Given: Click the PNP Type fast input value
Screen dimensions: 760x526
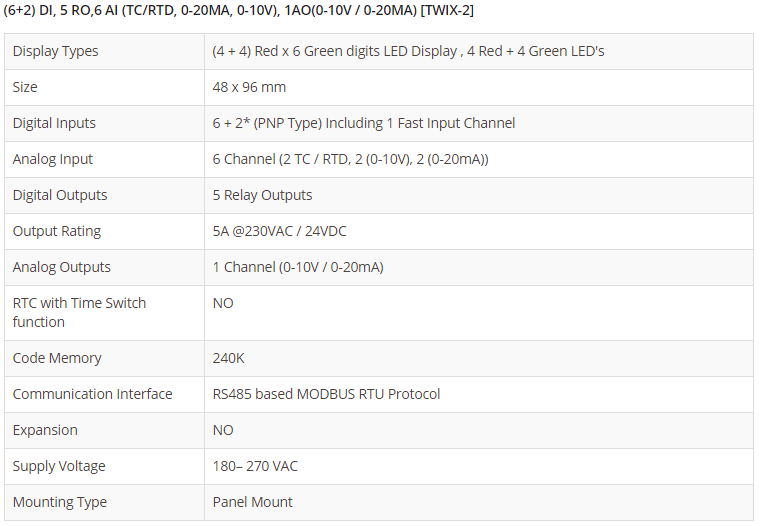Looking at the screenshot, I should click(x=364, y=123).
